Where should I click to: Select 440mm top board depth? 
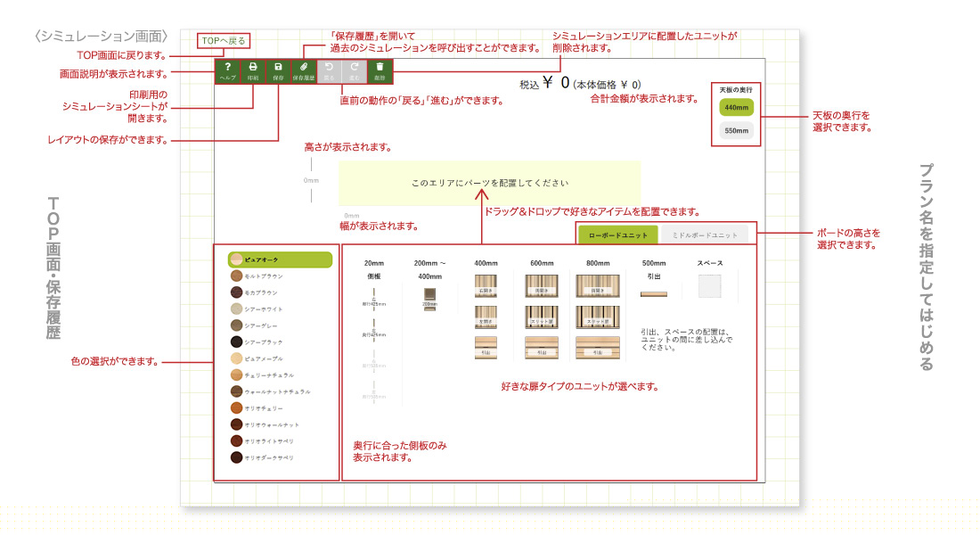(x=736, y=107)
